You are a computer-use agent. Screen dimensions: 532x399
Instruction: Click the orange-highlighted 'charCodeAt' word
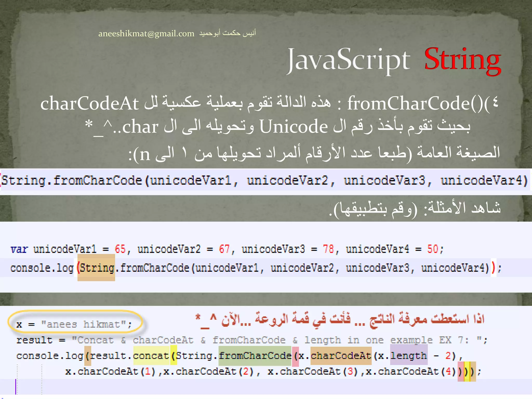coord(341,356)
